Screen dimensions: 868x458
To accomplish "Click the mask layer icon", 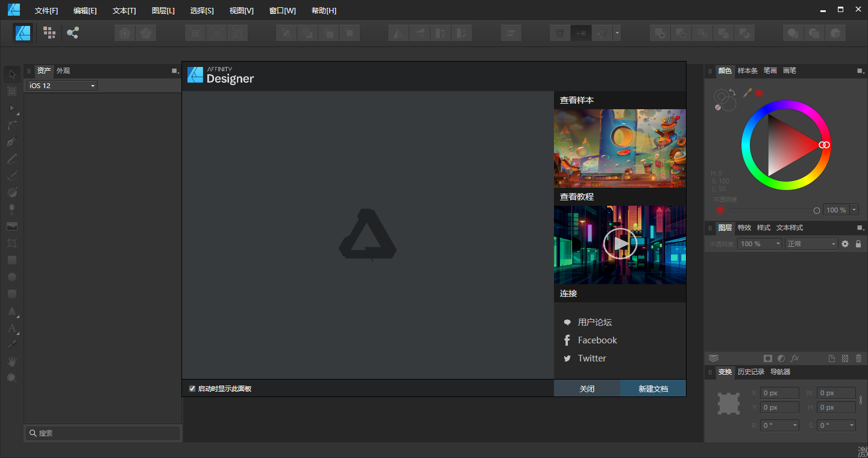I will pyautogui.click(x=767, y=358).
